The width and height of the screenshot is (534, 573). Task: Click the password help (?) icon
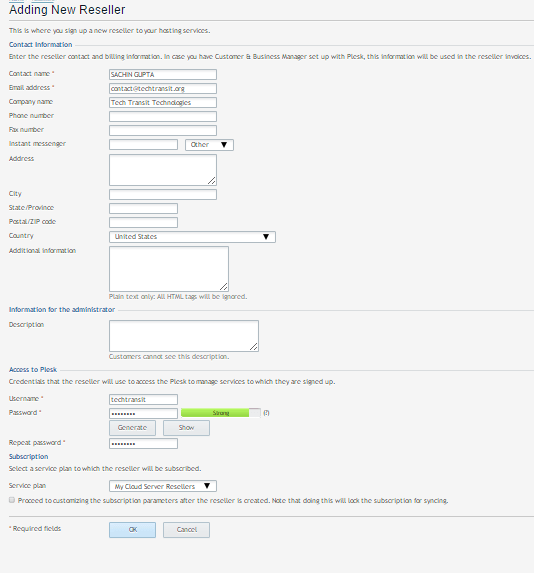[x=266, y=413]
